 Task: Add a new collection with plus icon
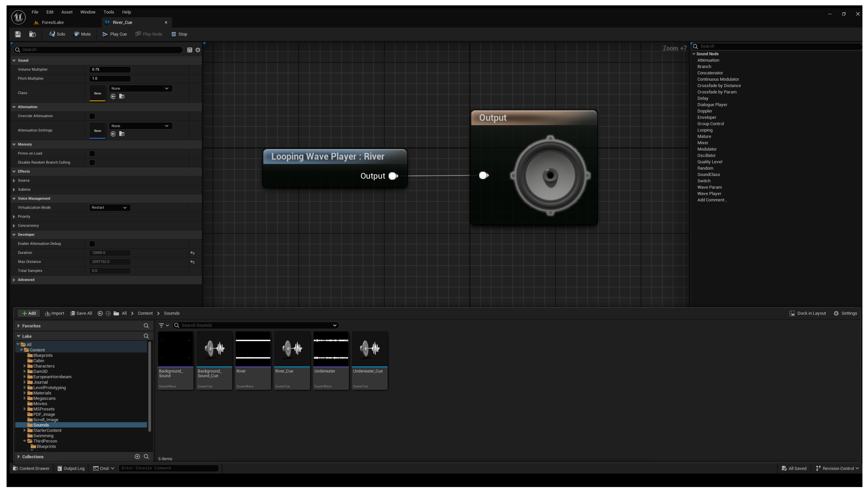point(137,456)
